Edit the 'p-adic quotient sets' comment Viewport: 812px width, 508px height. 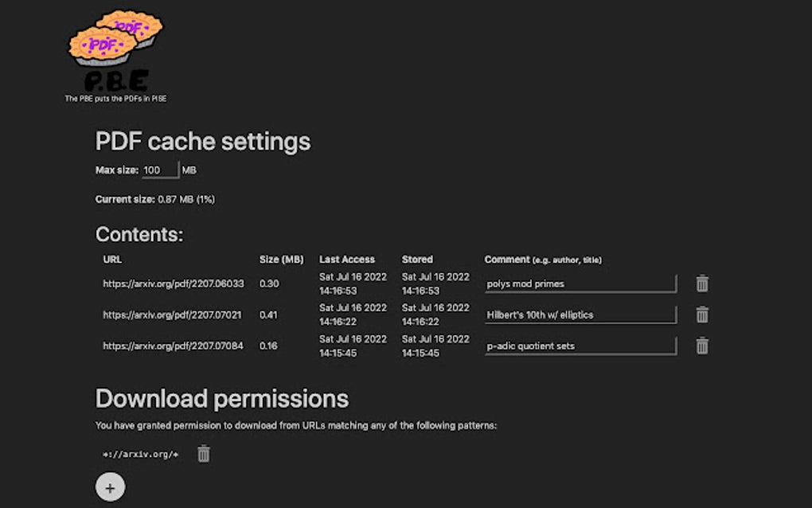pos(580,346)
